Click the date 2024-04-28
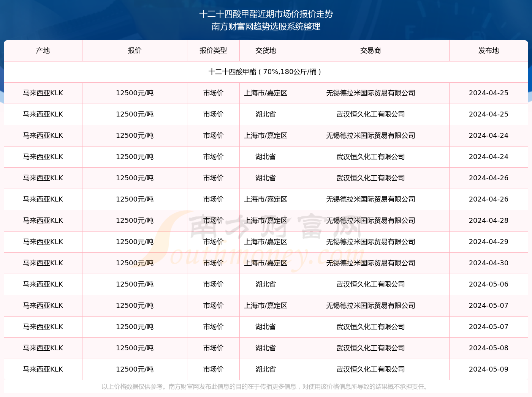The image size is (532, 397). click(488, 221)
